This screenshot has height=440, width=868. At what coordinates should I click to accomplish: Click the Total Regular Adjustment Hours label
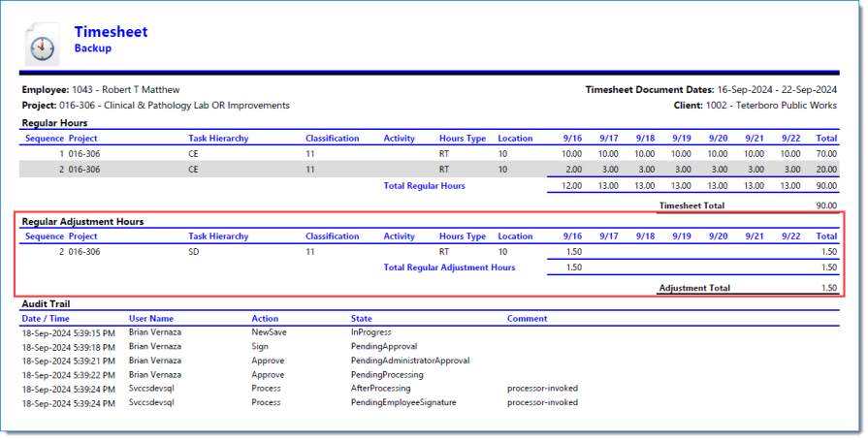449,267
